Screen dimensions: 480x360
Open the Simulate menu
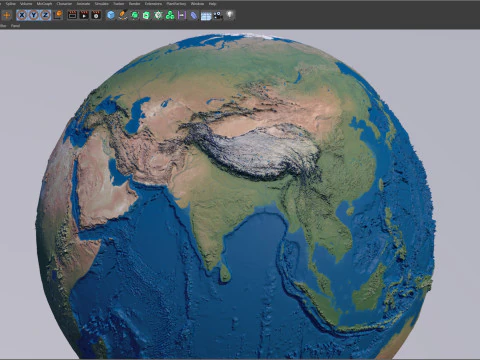pyautogui.click(x=102, y=4)
